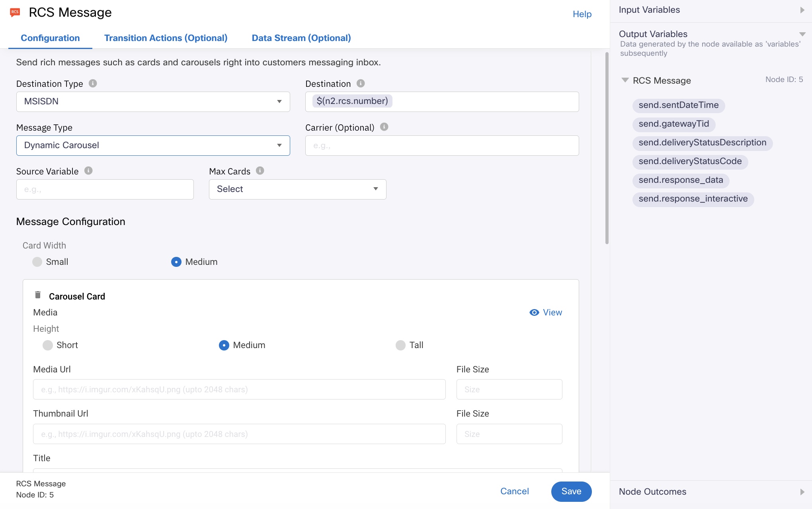Select Short media height radio button

pos(48,345)
